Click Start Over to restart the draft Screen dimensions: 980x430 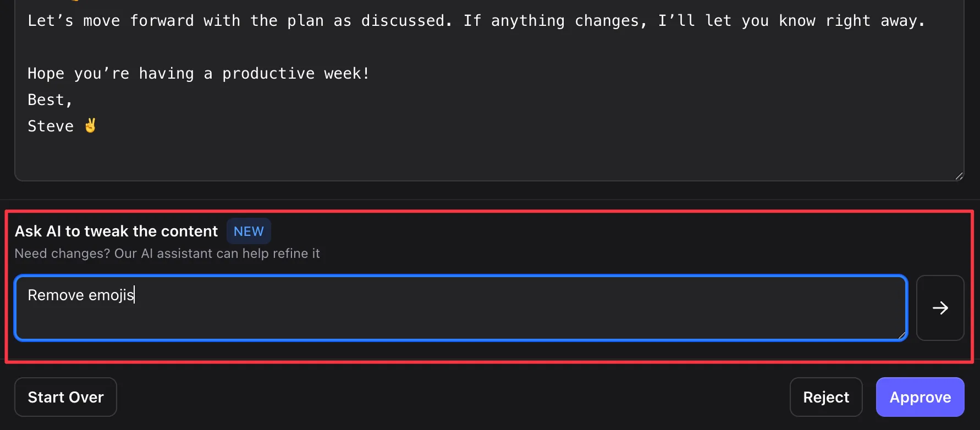(x=65, y=397)
